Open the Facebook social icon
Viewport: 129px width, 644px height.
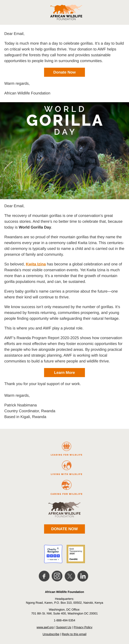point(44,576)
